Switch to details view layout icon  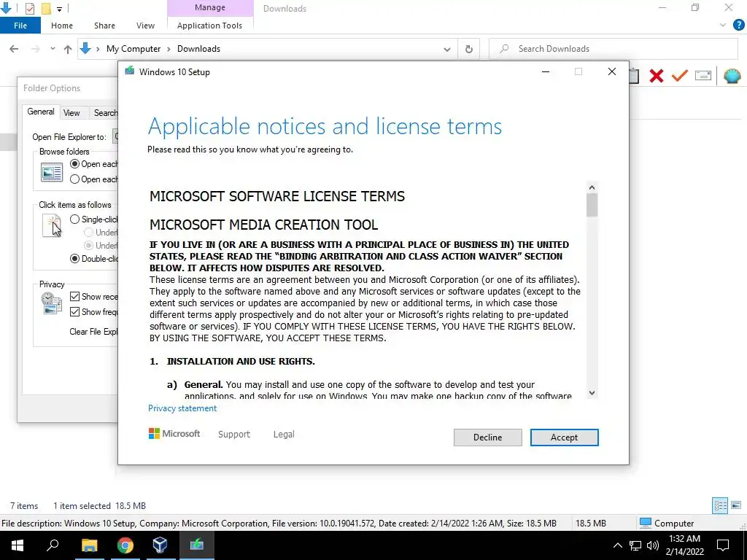pos(720,505)
